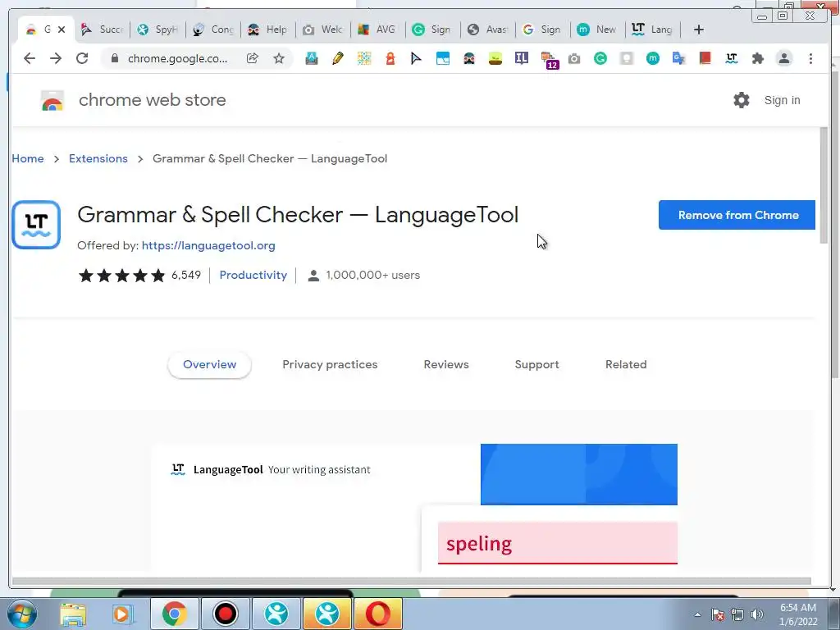
Task: Switch to the AVG tab
Action: coord(377,30)
